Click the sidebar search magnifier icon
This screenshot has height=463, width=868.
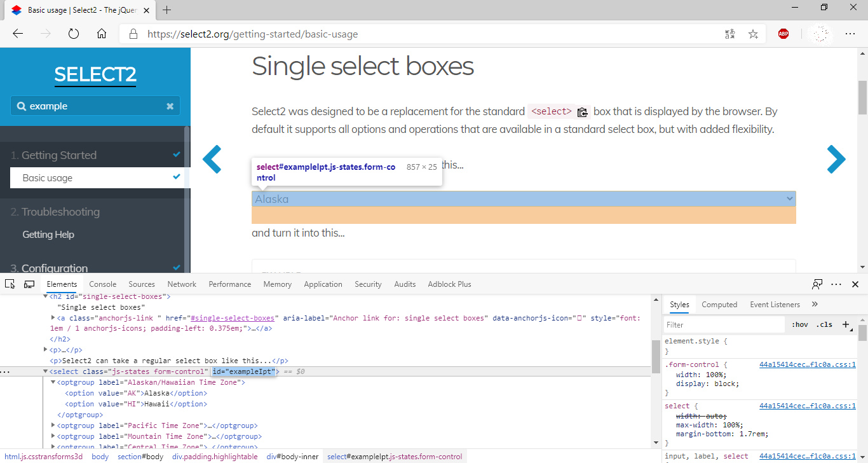point(21,106)
